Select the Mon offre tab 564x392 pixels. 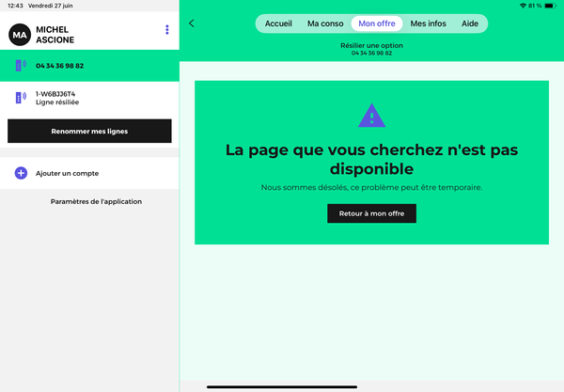click(377, 24)
